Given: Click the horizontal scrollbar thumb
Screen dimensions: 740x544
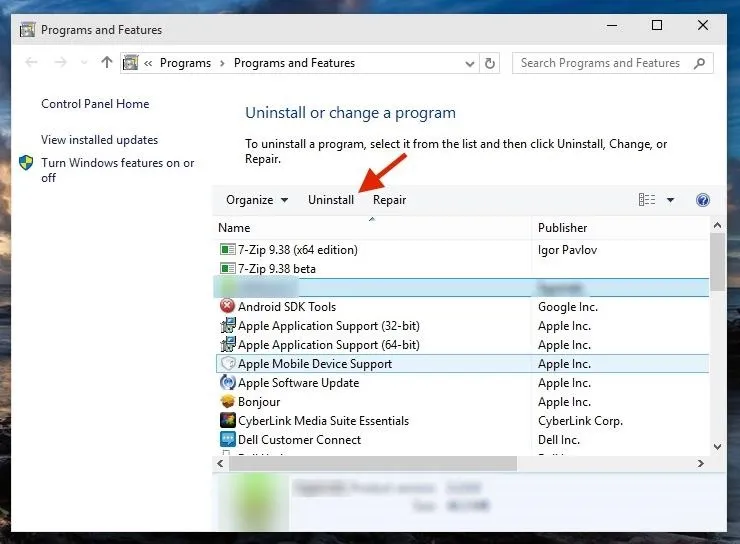Looking at the screenshot, I should pos(373,464).
